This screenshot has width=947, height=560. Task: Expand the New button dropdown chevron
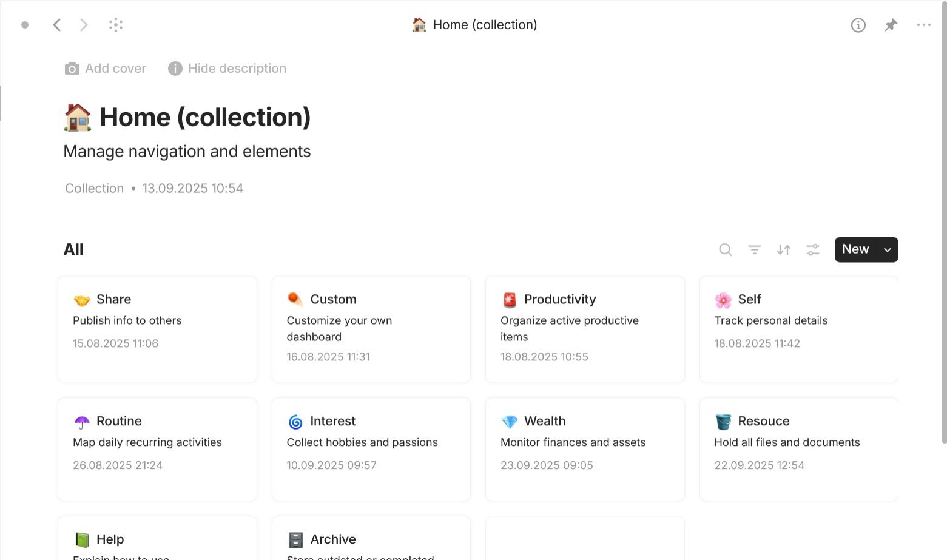click(x=887, y=249)
